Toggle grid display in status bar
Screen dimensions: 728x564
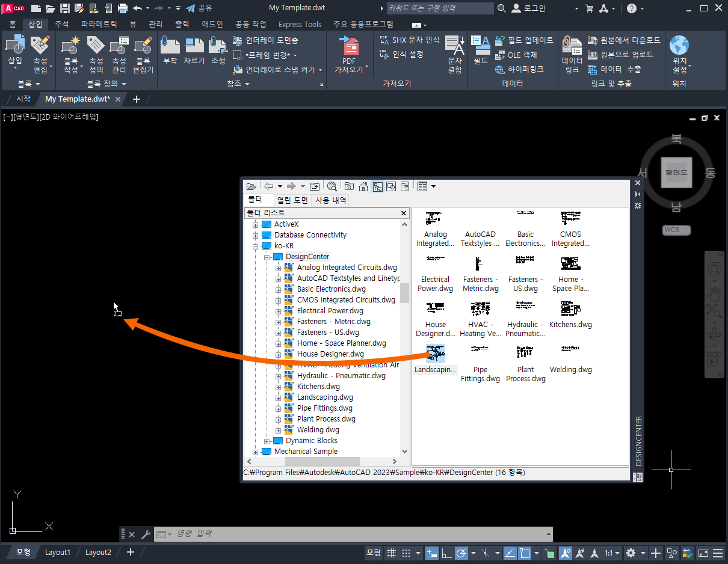(391, 553)
